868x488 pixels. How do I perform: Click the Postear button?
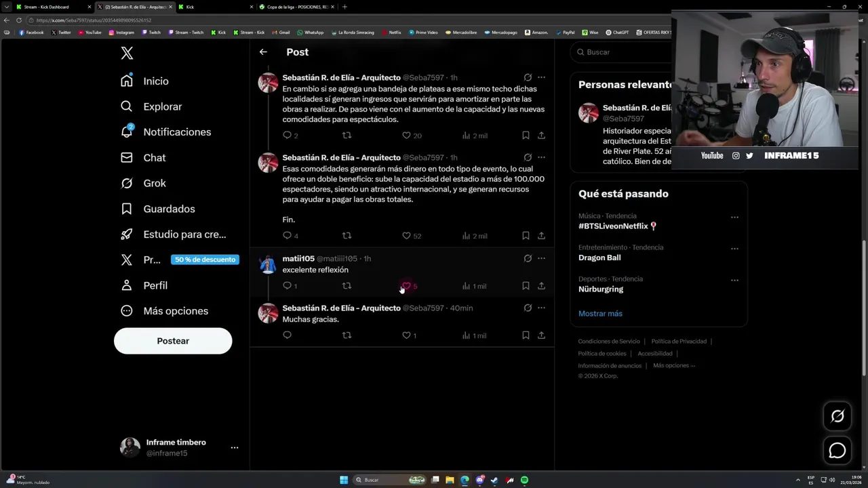[x=173, y=341]
